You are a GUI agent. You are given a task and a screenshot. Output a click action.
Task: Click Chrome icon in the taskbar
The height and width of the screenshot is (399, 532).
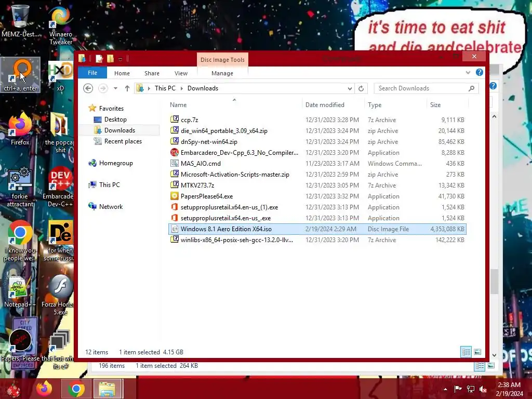coord(76,389)
